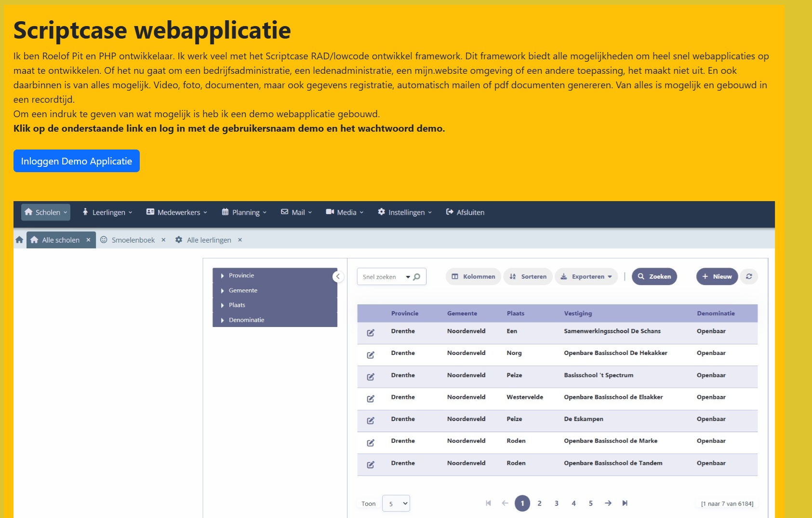Switch to the Alle leerlingen tab
This screenshot has height=518, width=812.
(x=209, y=240)
